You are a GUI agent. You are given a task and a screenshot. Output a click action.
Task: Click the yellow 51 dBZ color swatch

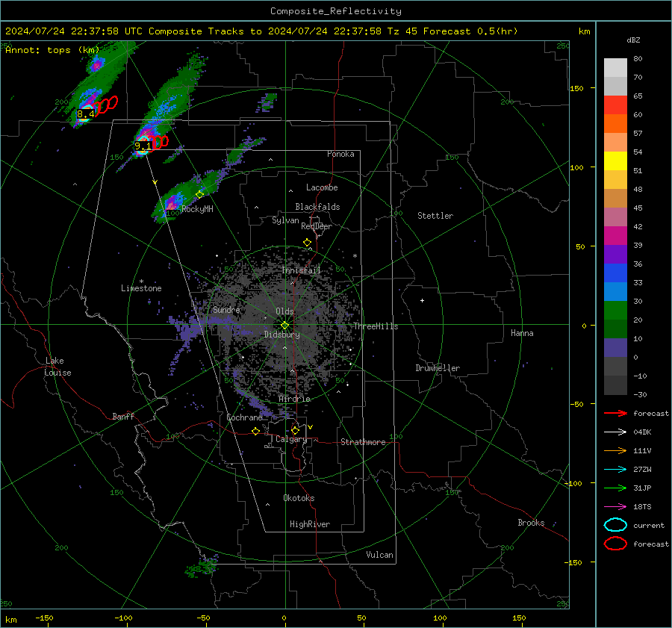pos(615,161)
